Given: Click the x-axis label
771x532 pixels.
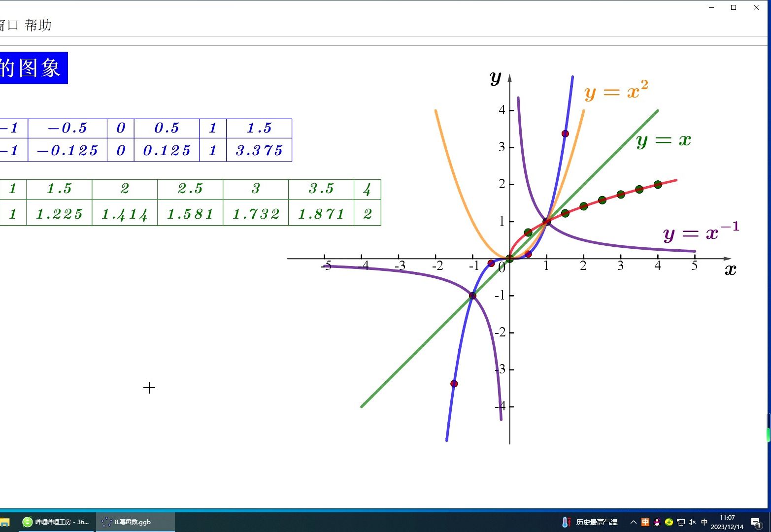Looking at the screenshot, I should point(731,269).
